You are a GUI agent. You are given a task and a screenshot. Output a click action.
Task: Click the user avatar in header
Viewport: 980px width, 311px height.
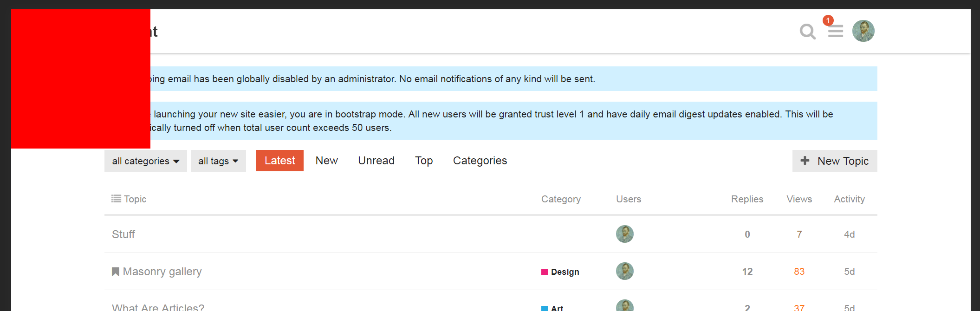[863, 31]
